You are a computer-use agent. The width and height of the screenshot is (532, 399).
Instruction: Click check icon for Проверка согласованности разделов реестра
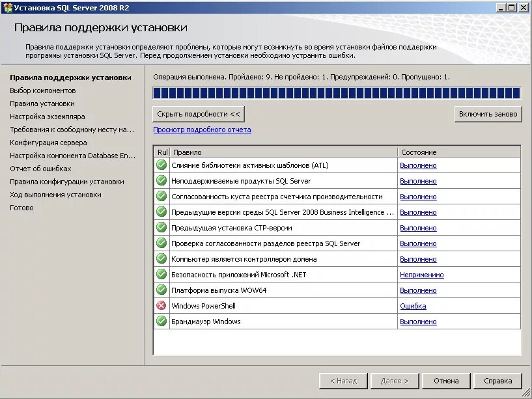pos(161,243)
